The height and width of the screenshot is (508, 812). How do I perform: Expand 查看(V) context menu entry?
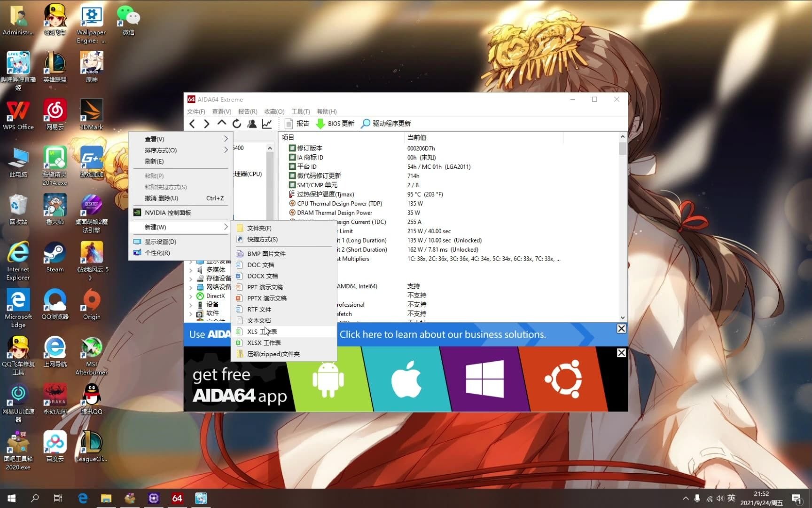[180, 139]
